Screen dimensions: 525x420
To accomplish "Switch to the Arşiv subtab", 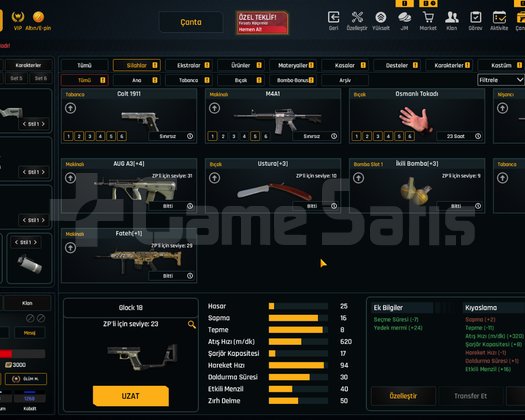I will coord(345,80).
